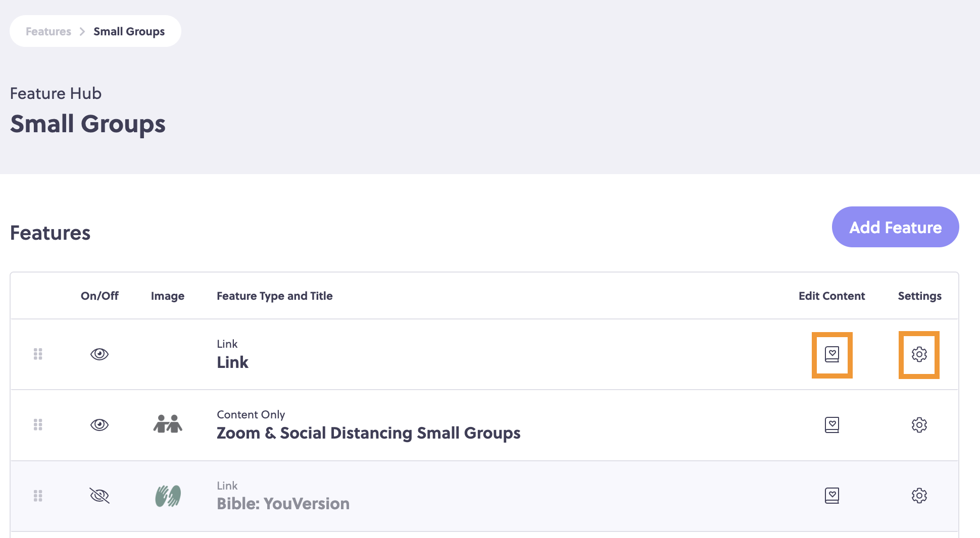Viewport: 980px width, 538px height.
Task: Click the people image thumbnail
Action: [168, 424]
